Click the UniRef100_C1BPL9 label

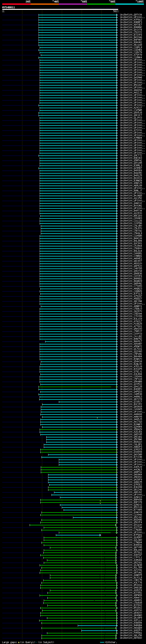[131, 48]
